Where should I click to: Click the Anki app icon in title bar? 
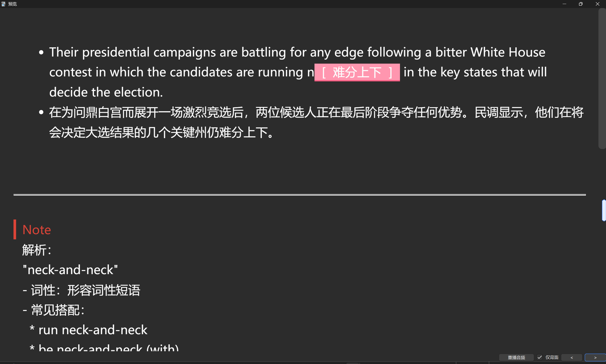[4, 4]
